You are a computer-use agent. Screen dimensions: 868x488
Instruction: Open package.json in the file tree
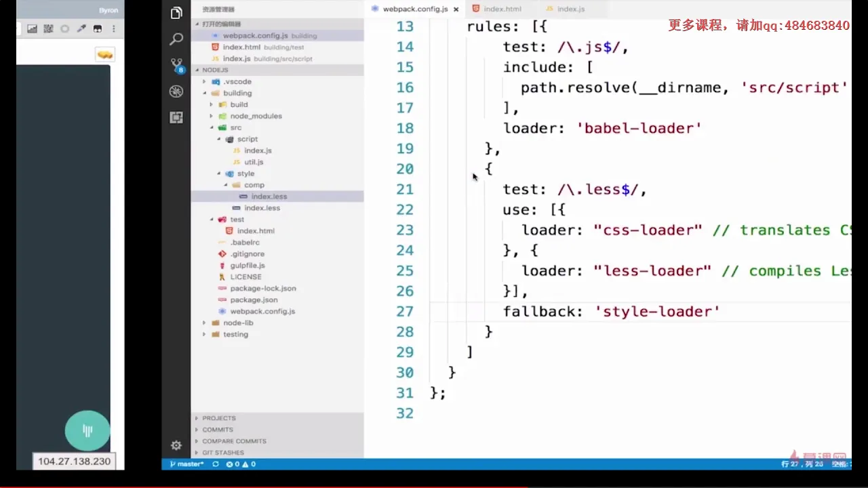(x=277, y=300)
